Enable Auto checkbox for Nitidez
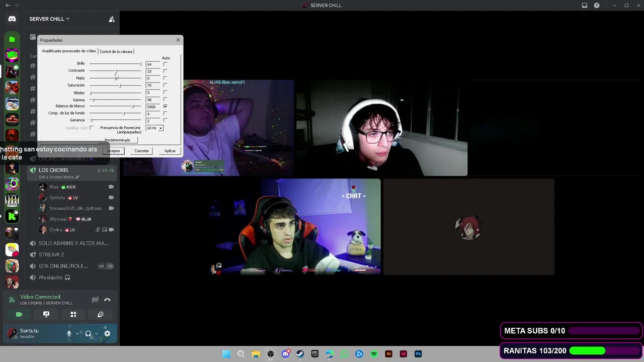This screenshot has width=644, height=362. click(165, 93)
